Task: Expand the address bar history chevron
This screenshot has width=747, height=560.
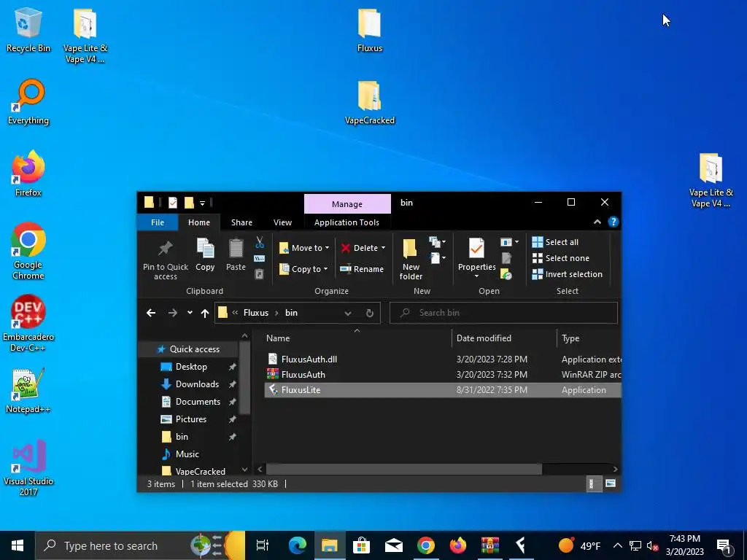Action: [348, 313]
